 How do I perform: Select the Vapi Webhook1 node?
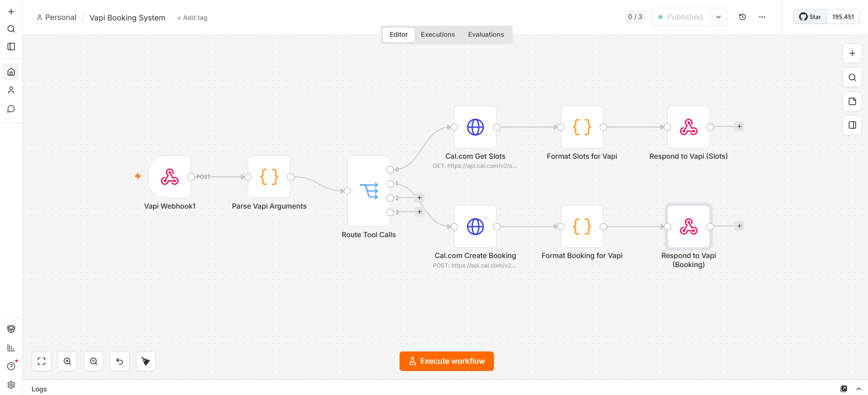(x=170, y=177)
